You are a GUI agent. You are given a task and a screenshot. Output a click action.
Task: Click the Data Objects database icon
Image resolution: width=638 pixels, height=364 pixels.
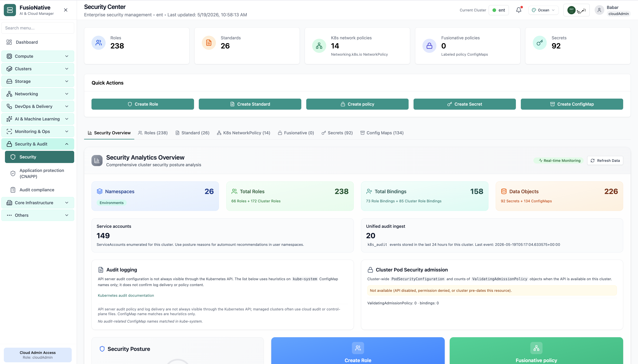pyautogui.click(x=504, y=191)
